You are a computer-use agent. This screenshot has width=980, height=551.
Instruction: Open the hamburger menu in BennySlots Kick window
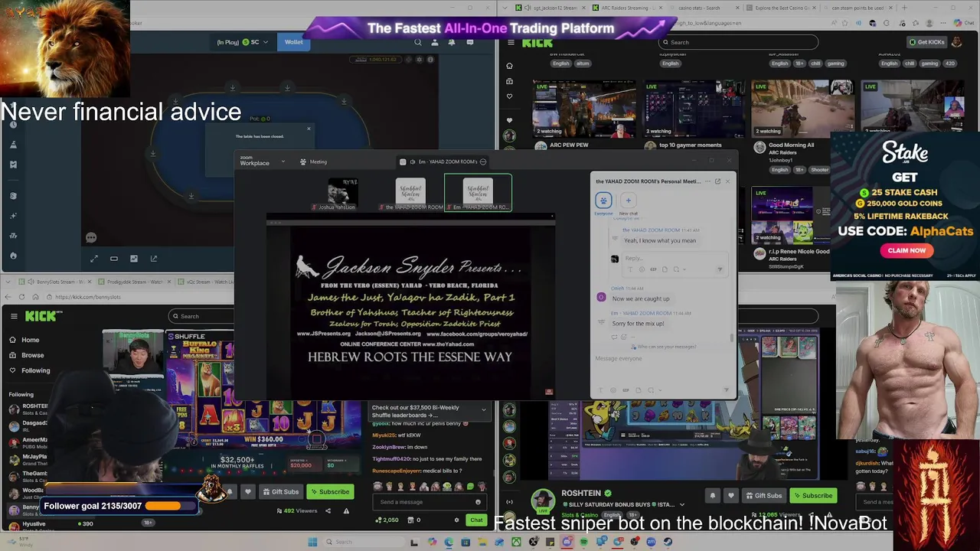(14, 315)
